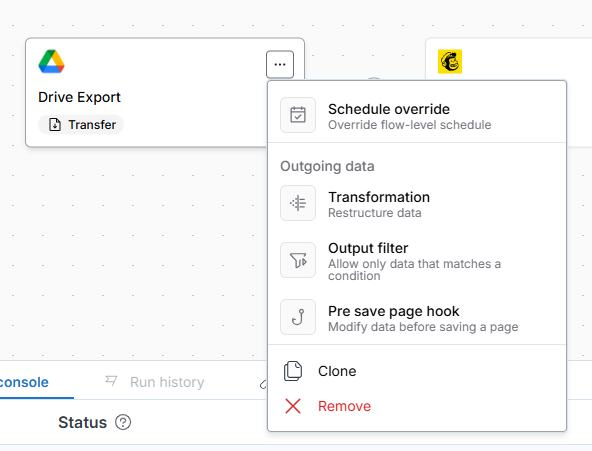
Task: Select Schedule override menu entry
Action: pos(417,115)
